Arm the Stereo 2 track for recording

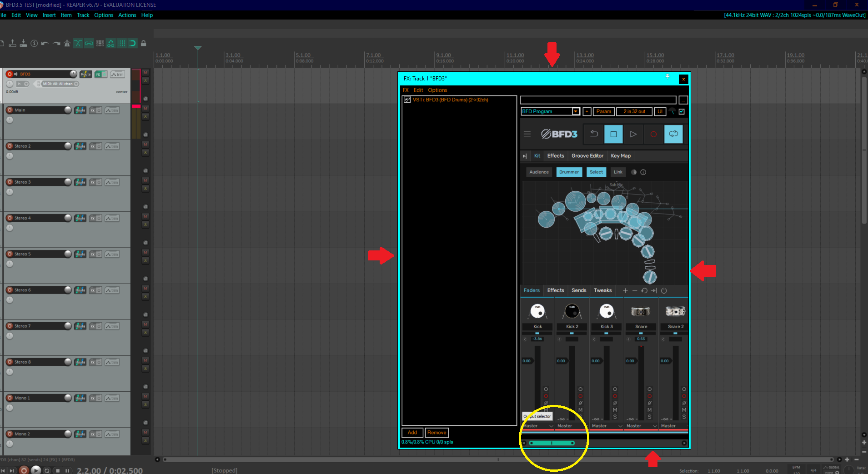(10, 146)
